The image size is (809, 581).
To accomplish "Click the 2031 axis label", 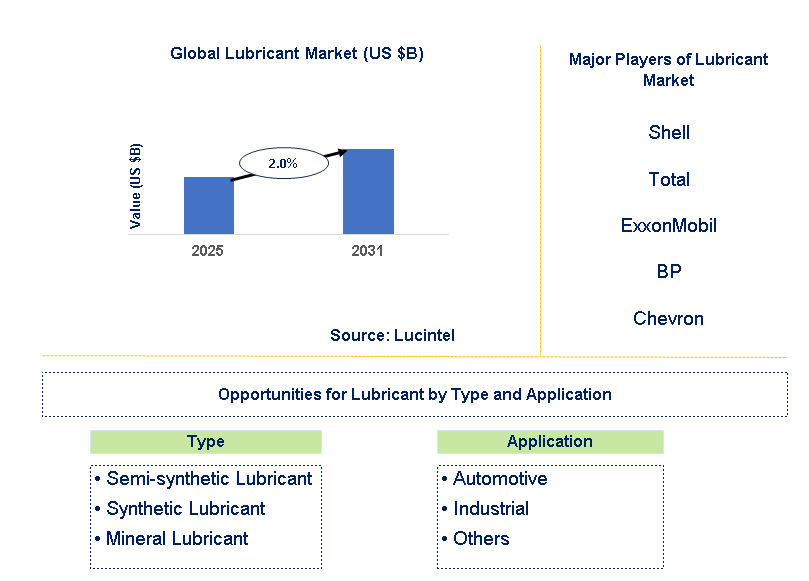I will pos(367,251).
